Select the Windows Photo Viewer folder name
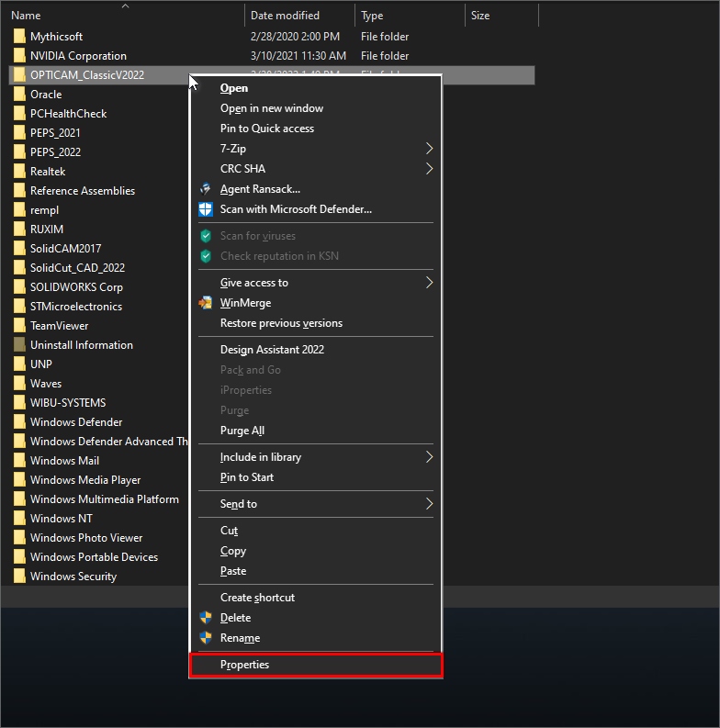The height and width of the screenshot is (728, 720). tap(86, 538)
